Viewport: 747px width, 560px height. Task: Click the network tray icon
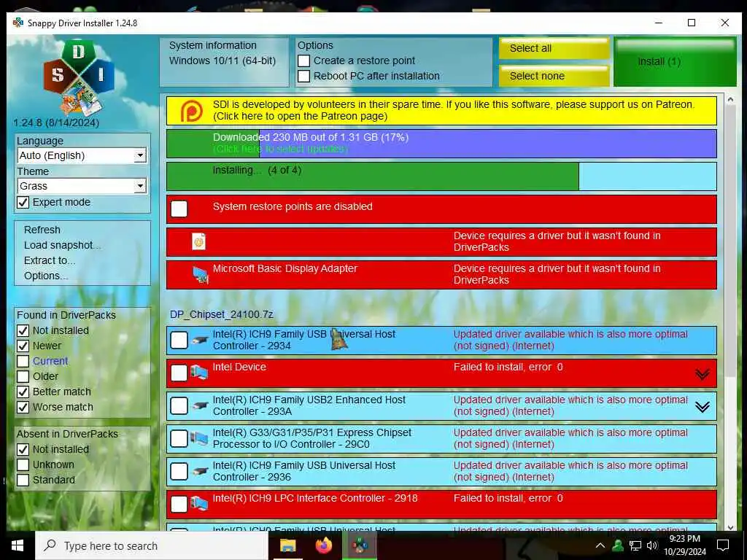pyautogui.click(x=635, y=545)
